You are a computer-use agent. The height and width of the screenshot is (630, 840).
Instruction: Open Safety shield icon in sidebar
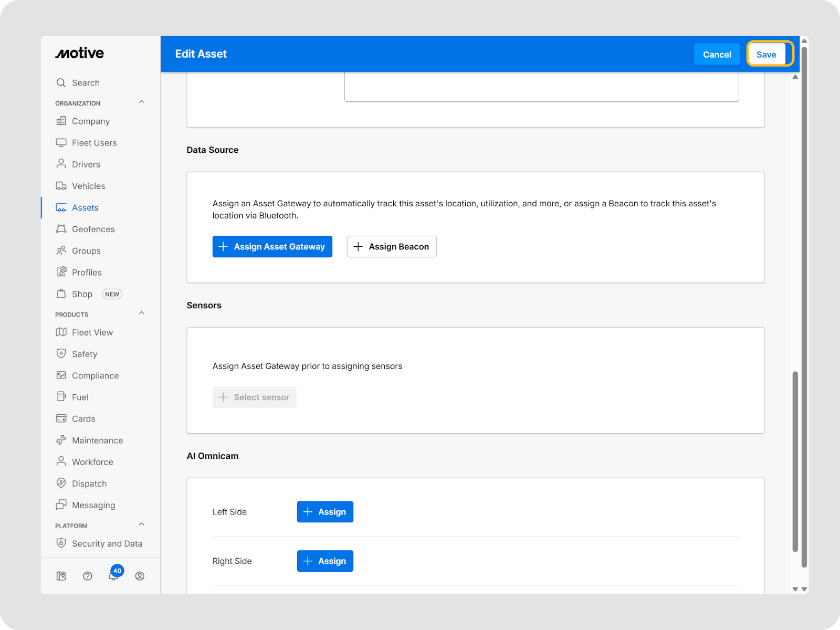pyautogui.click(x=61, y=354)
